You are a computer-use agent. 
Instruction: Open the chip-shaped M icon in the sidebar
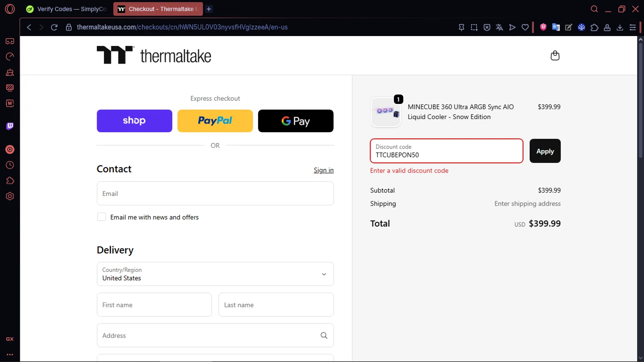coord(10,103)
